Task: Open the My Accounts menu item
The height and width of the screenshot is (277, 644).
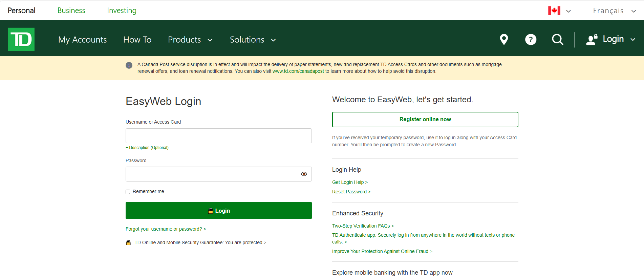Action: point(83,40)
